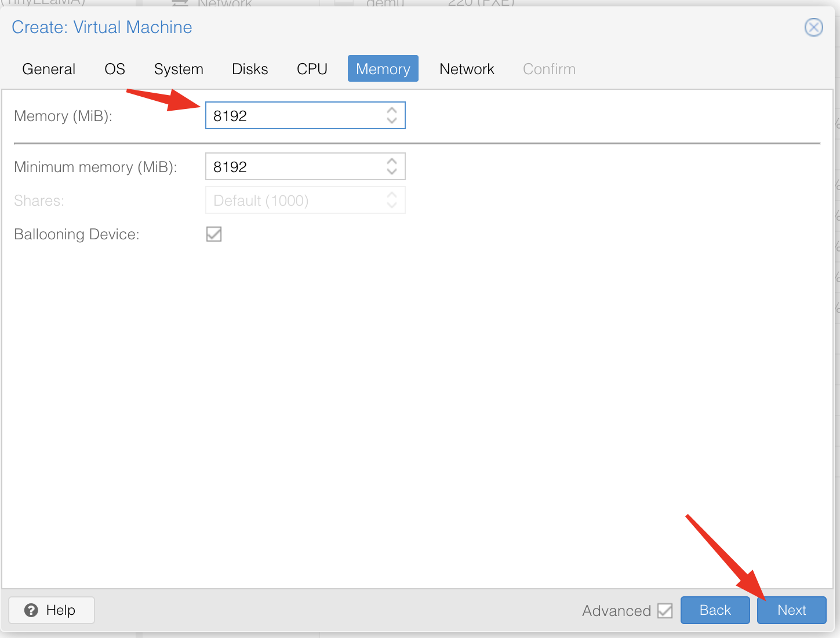Click the Confirm tab

click(549, 69)
